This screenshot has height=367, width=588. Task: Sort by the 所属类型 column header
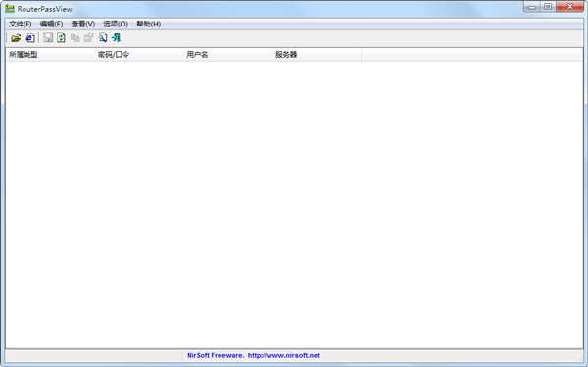click(x=50, y=55)
